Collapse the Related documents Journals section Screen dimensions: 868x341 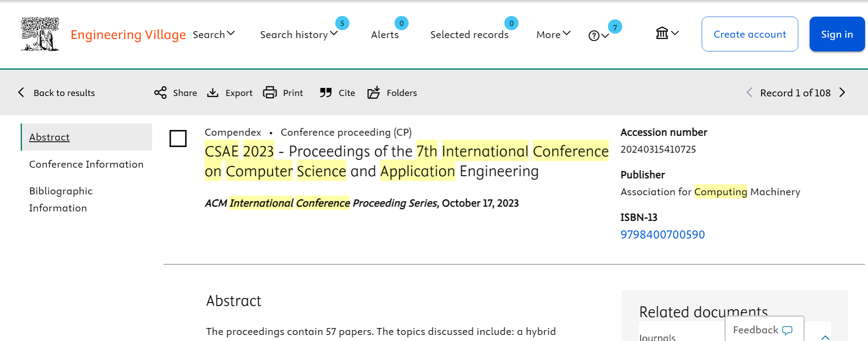[825, 337]
